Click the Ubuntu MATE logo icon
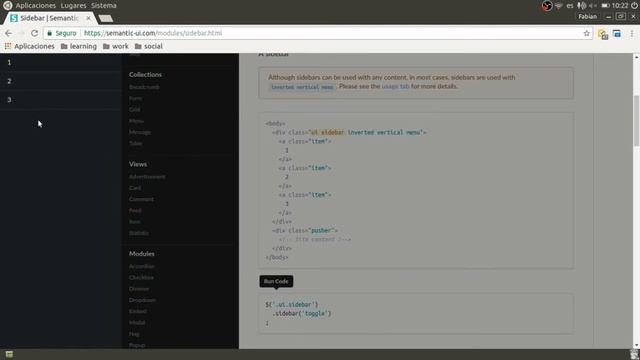The width and height of the screenshot is (640, 360). (7, 5)
